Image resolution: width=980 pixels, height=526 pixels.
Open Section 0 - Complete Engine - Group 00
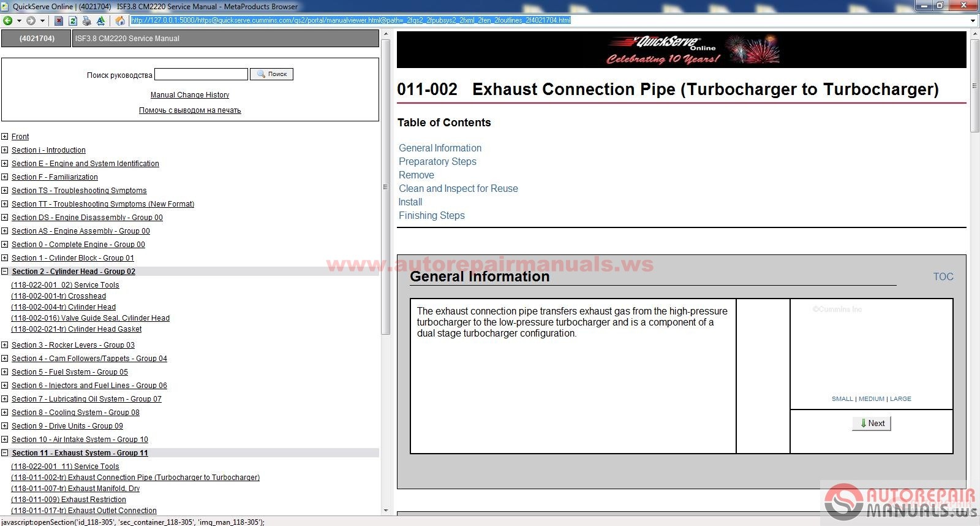pyautogui.click(x=78, y=245)
